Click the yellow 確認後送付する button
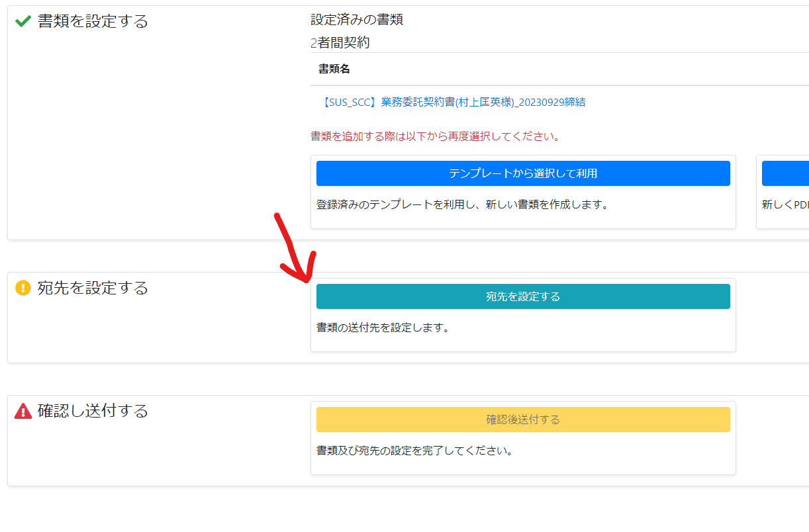 [523, 420]
